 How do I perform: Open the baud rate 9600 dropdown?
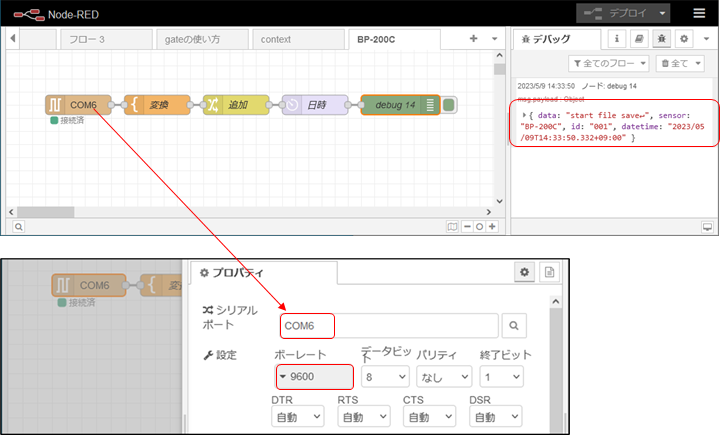tap(314, 376)
